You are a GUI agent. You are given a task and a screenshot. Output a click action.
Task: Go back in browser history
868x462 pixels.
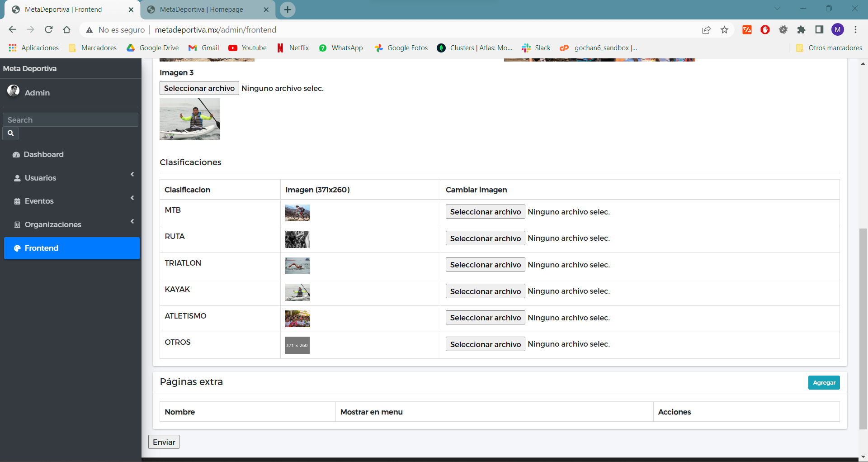pyautogui.click(x=12, y=30)
